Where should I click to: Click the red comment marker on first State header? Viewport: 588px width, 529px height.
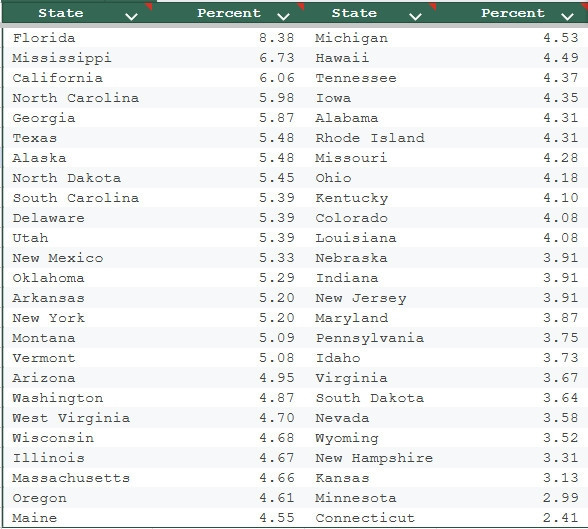point(150,6)
